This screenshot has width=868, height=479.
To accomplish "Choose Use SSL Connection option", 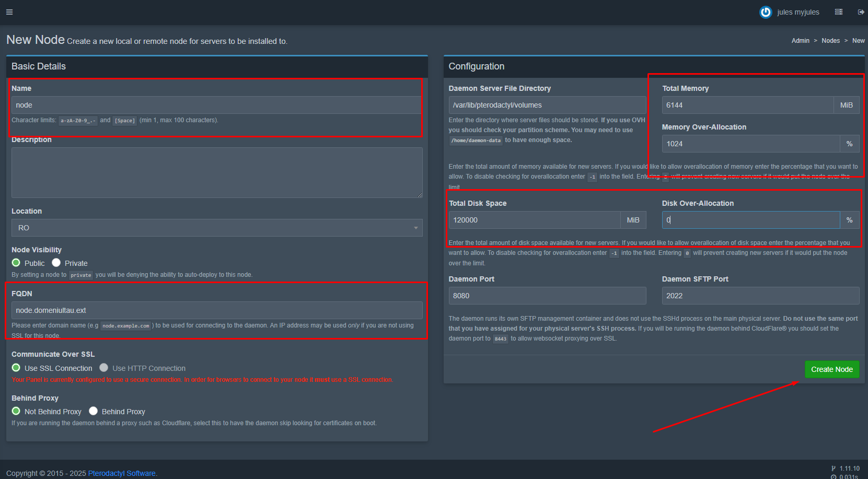I will click(16, 368).
